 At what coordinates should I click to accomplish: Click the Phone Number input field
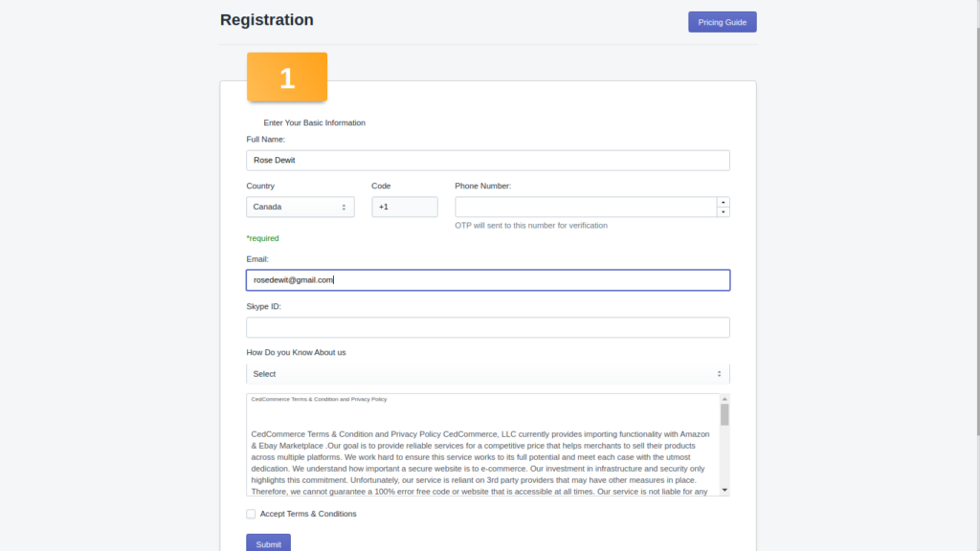[x=586, y=207]
